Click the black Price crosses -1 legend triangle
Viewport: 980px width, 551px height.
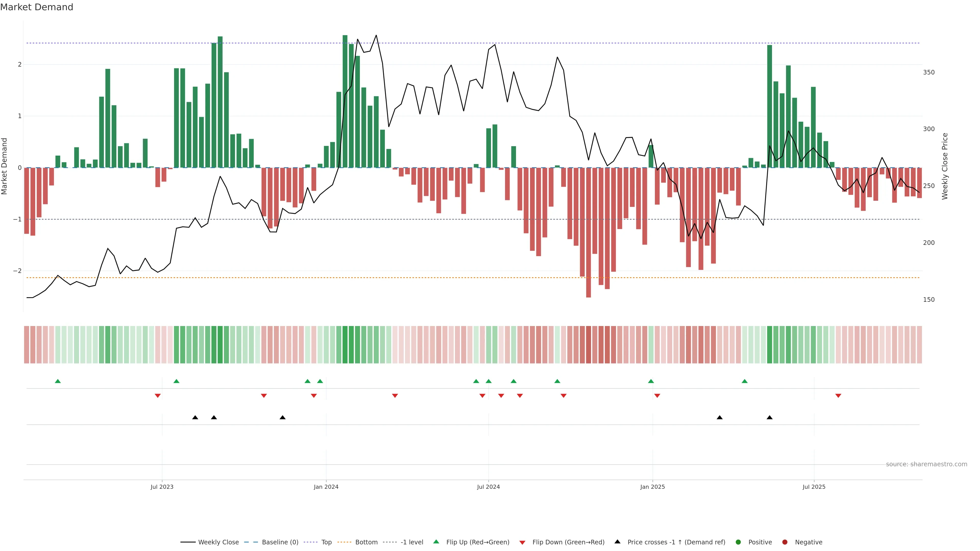[617, 542]
